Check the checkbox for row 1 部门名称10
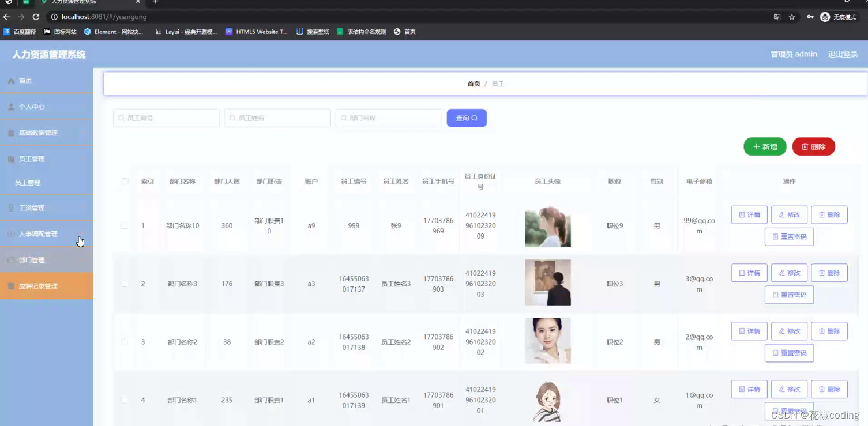 124,225
